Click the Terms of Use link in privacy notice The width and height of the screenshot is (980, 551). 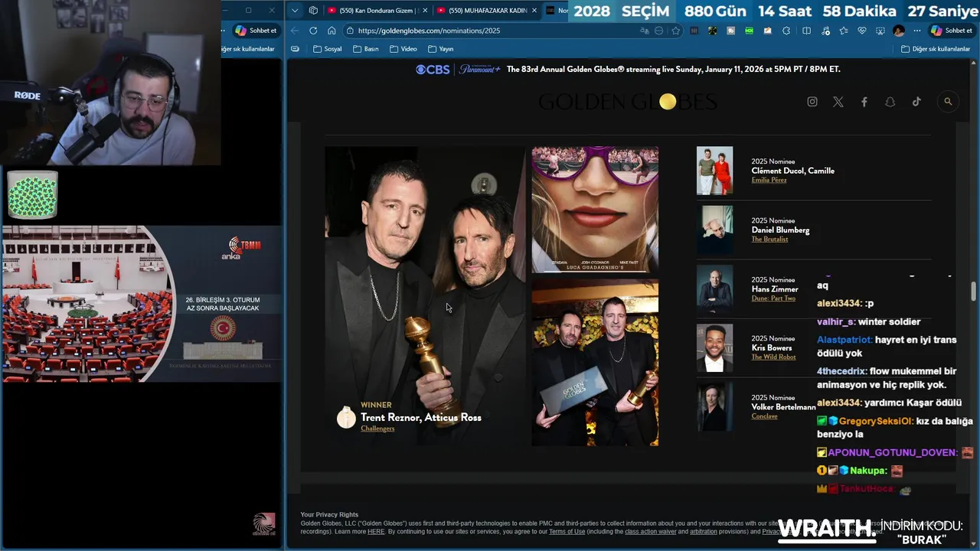coord(567,532)
